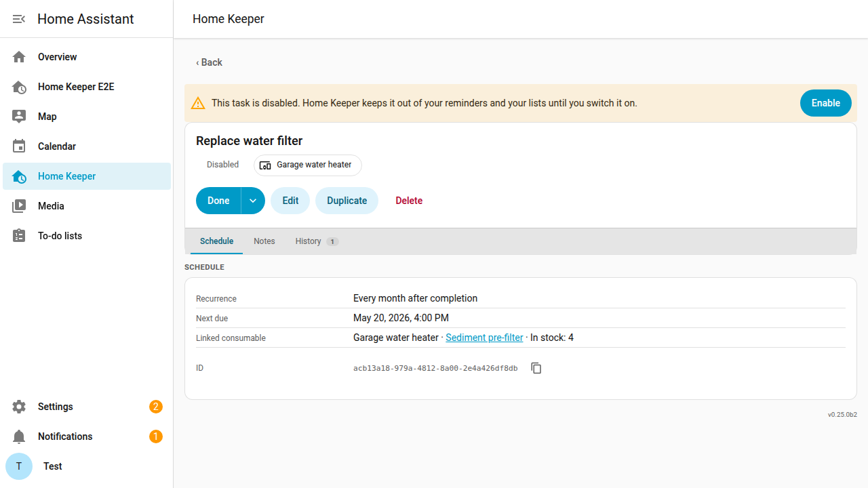
Task: Open the To-do lists clipboard icon
Action: tap(19, 236)
